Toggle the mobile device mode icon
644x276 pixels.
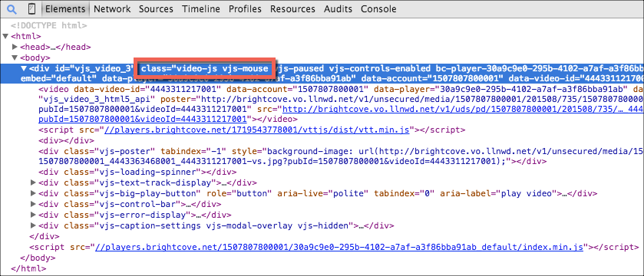coord(31,8)
